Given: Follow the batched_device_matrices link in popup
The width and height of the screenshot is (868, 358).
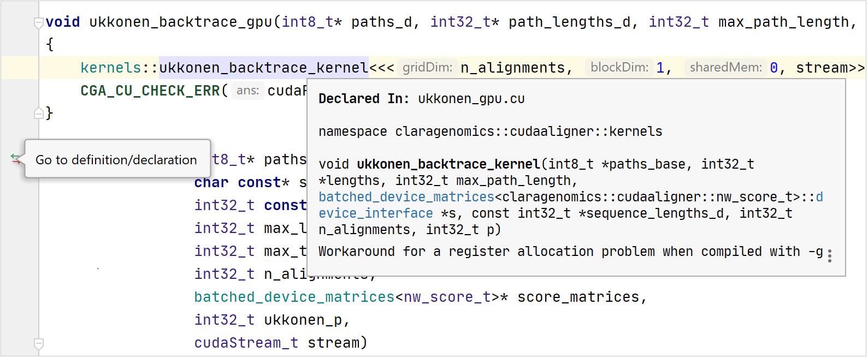Looking at the screenshot, I should point(406,197).
